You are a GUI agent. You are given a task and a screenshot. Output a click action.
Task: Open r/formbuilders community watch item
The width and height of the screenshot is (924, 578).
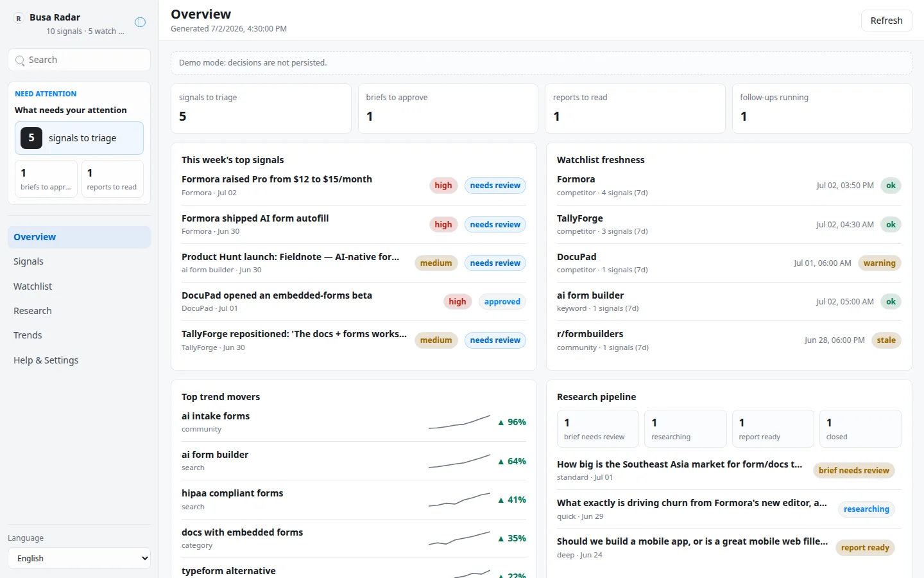[729, 340]
